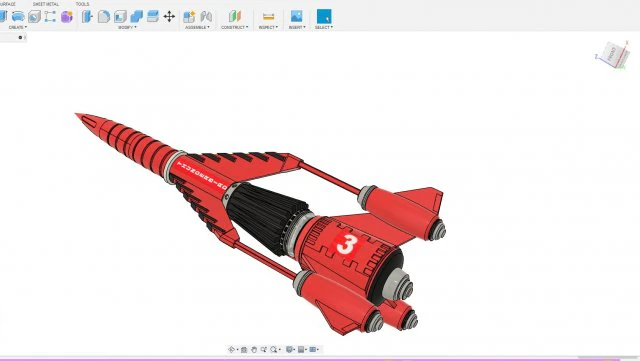Open Grid and Snaps settings icon

[301, 350]
